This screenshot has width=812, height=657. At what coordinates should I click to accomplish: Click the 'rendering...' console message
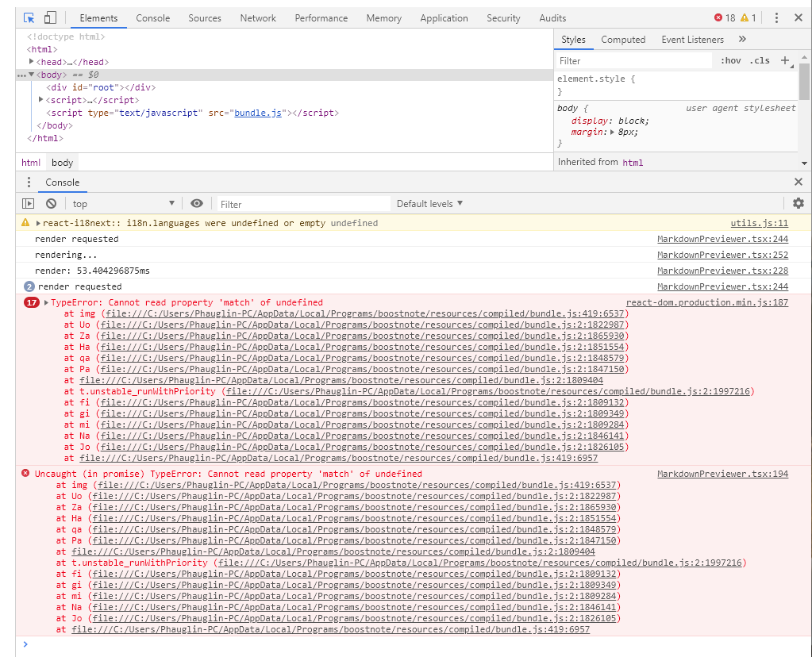pos(66,255)
